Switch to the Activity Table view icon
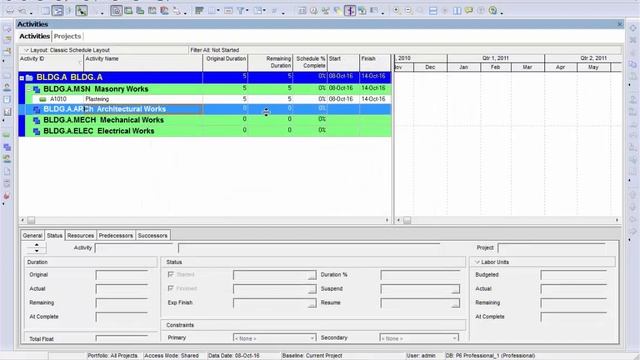 click(x=46, y=11)
